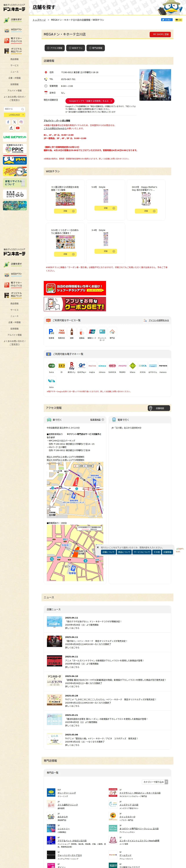Expand the 駐車場地図 parking map link
186x868 pixels.
pos(97,420)
